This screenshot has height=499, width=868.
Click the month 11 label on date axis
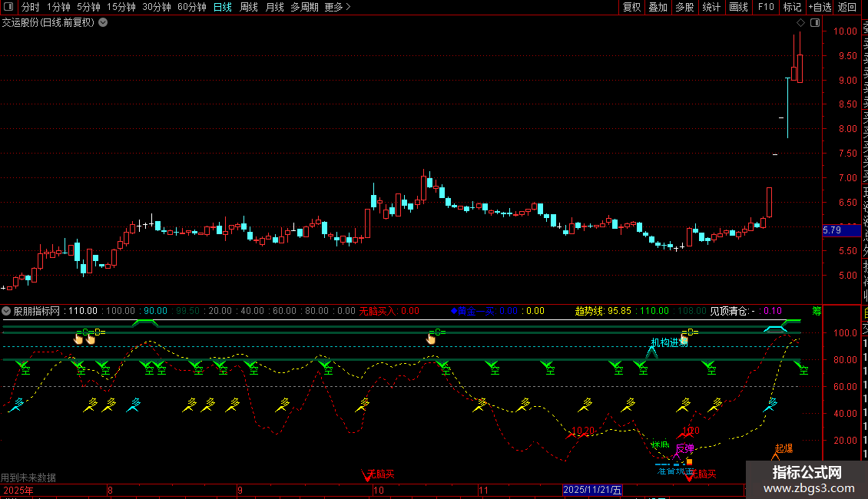483,490
